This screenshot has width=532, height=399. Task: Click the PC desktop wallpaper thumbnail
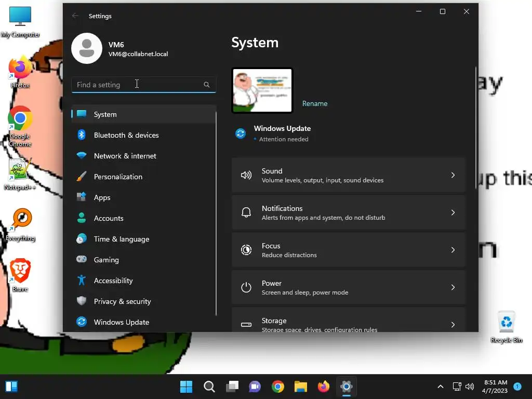(262, 90)
